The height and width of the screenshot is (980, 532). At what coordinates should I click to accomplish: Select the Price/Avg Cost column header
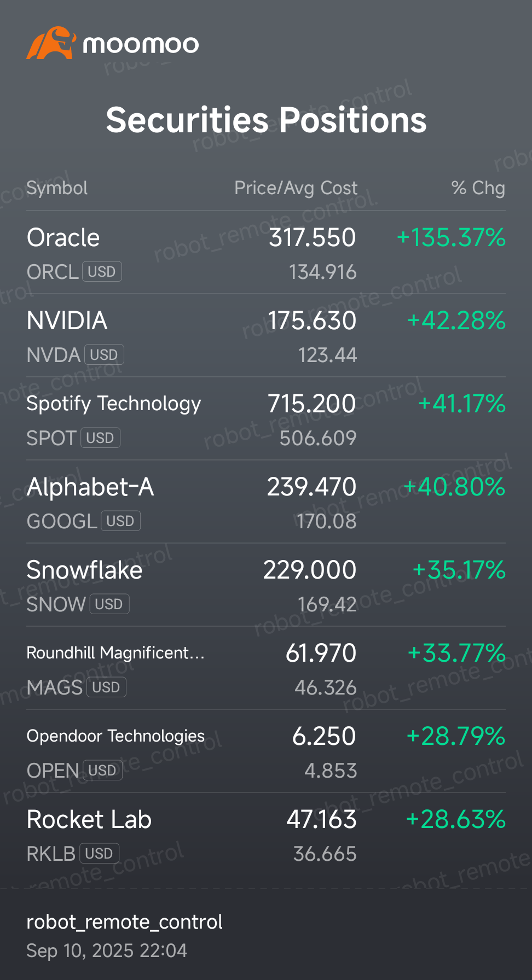[296, 188]
